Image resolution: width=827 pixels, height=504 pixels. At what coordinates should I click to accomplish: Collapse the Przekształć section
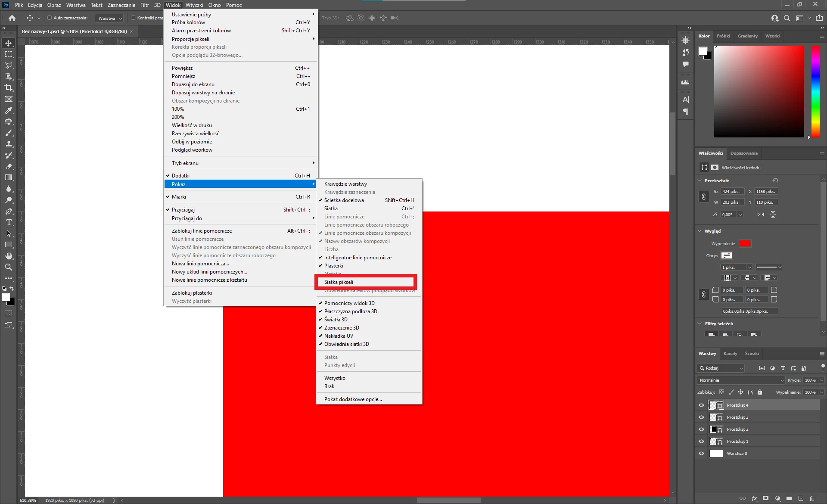700,180
